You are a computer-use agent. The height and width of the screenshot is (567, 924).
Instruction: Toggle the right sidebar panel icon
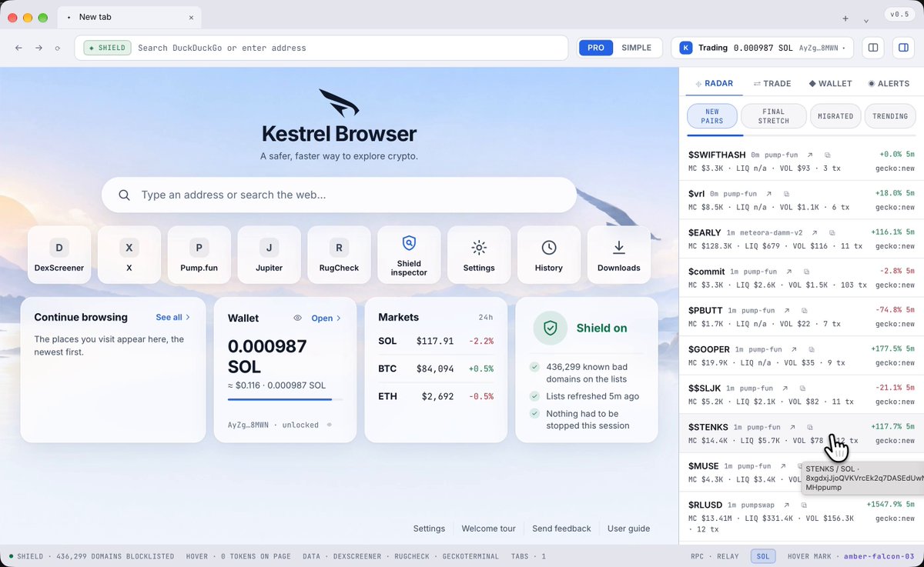click(902, 48)
